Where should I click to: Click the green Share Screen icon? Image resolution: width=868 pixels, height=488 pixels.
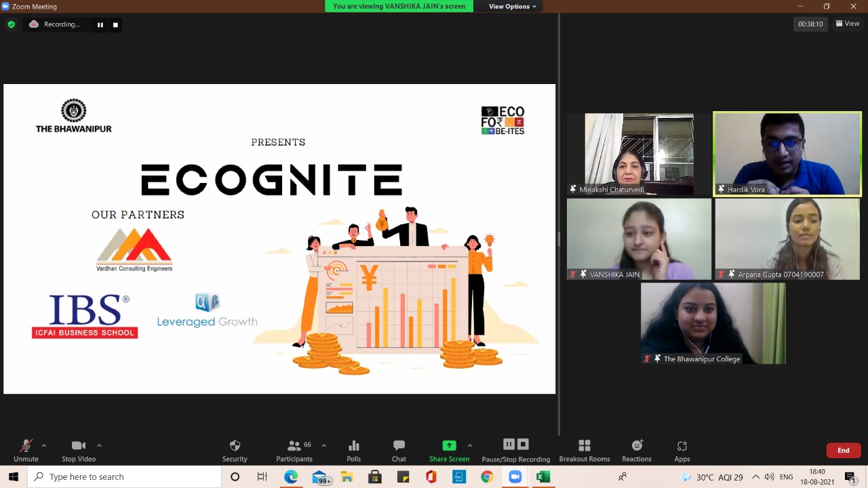pos(449,446)
